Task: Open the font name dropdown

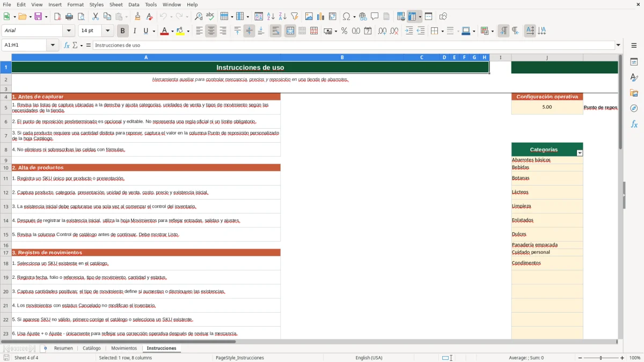Action: click(x=69, y=31)
